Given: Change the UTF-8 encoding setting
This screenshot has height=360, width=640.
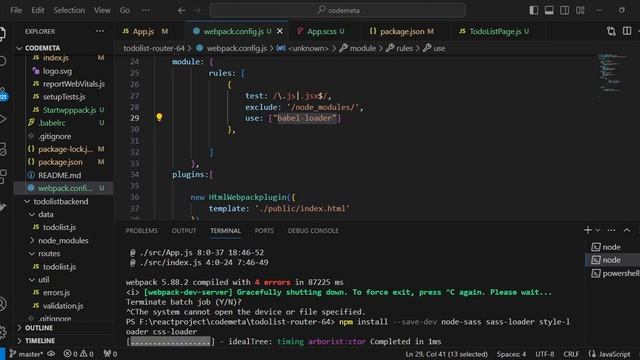Looking at the screenshot, I should pos(544,354).
